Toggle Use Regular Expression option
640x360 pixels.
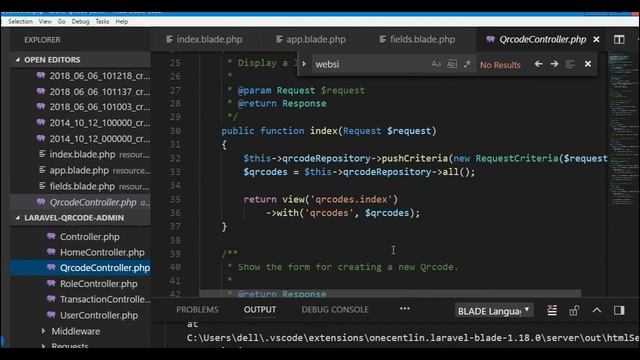point(467,64)
